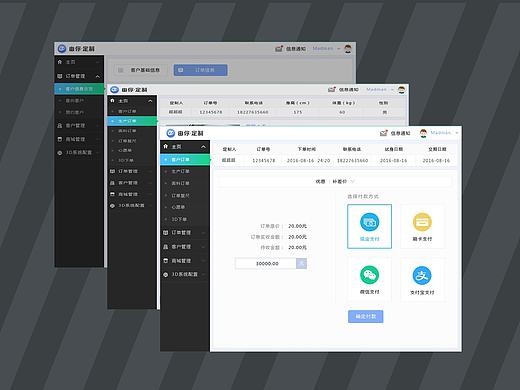520x390 pixels.
Task: Click phone number 18227635660 in front window table
Action: [x=353, y=160]
